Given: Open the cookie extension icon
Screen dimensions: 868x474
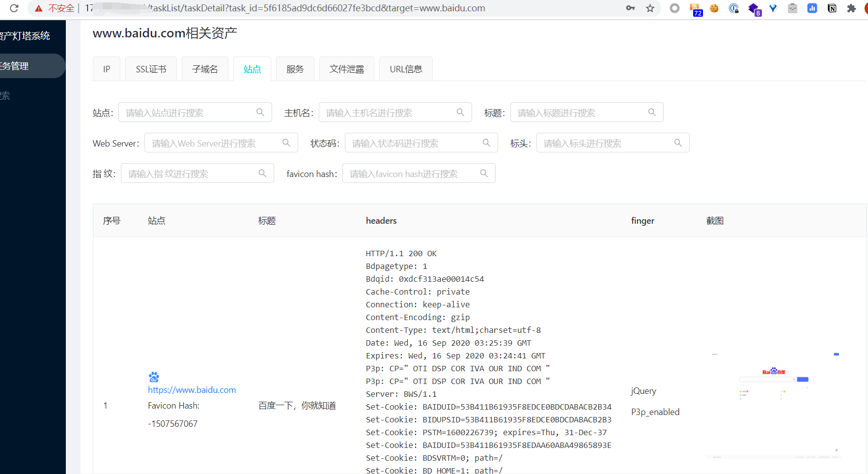Looking at the screenshot, I should 714,8.
